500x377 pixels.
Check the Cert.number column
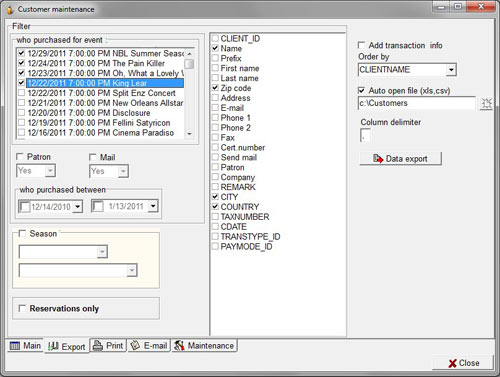click(x=215, y=147)
